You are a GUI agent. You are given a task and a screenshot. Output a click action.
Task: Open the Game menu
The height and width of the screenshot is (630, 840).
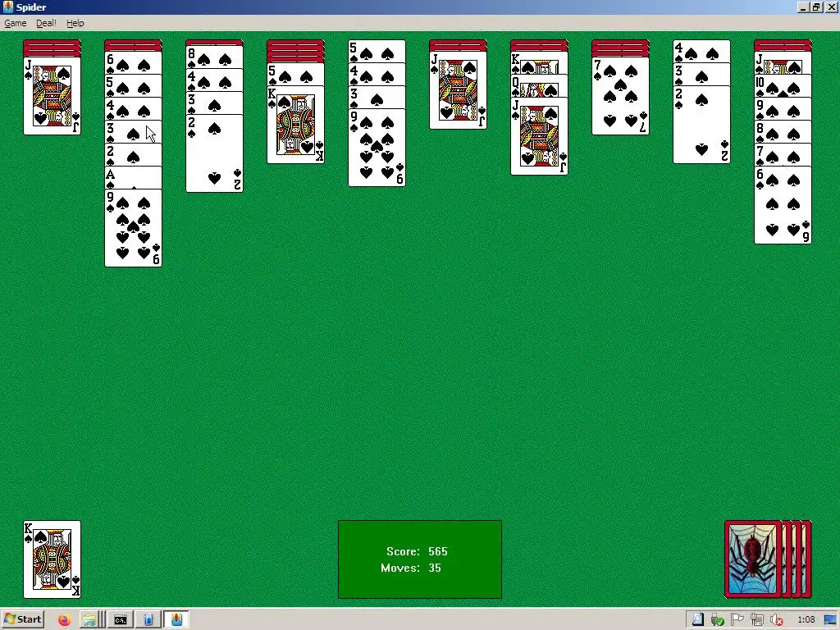pyautogui.click(x=15, y=23)
